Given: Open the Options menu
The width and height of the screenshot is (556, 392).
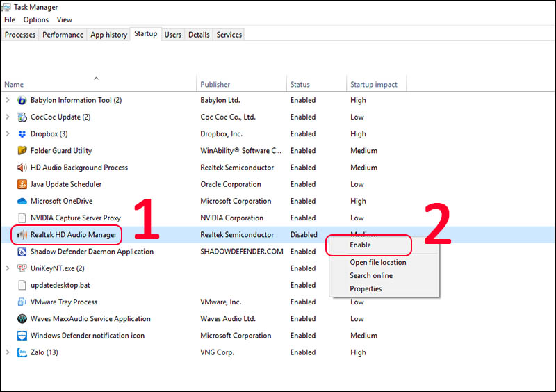Looking at the screenshot, I should (x=36, y=20).
